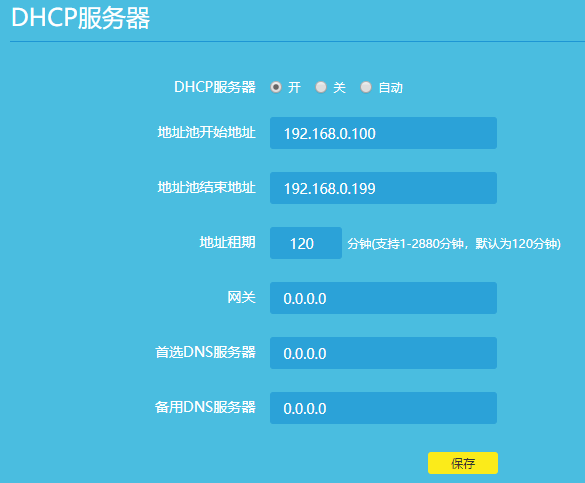Click the 地址租期 input showing 120
Image resolution: width=585 pixels, height=483 pixels.
pyautogui.click(x=306, y=243)
